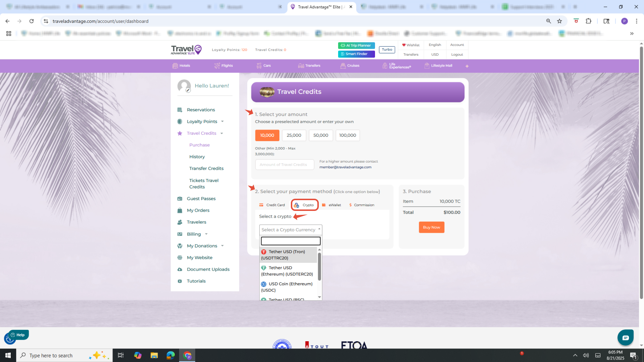Choose eWallet payment method

tap(332, 205)
